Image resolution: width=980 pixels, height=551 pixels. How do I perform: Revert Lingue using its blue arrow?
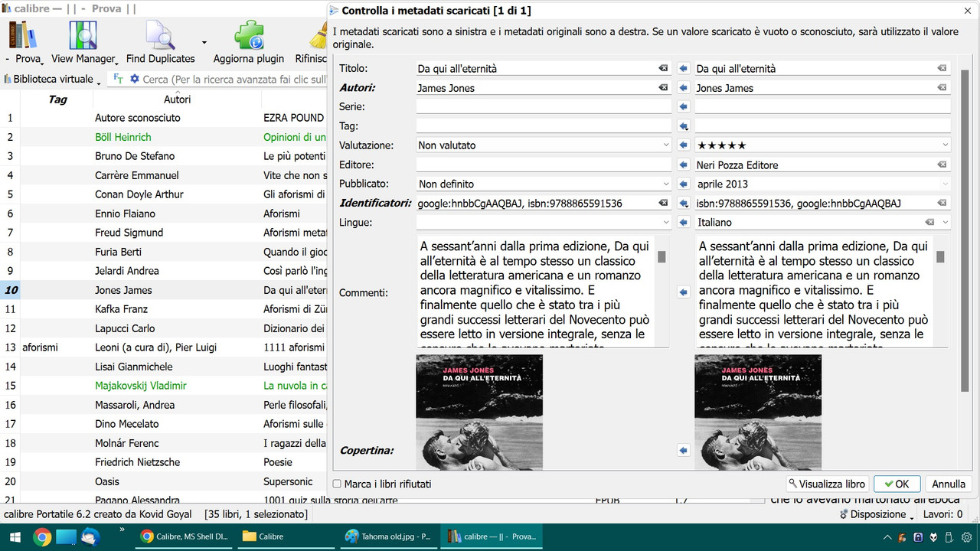pos(684,223)
